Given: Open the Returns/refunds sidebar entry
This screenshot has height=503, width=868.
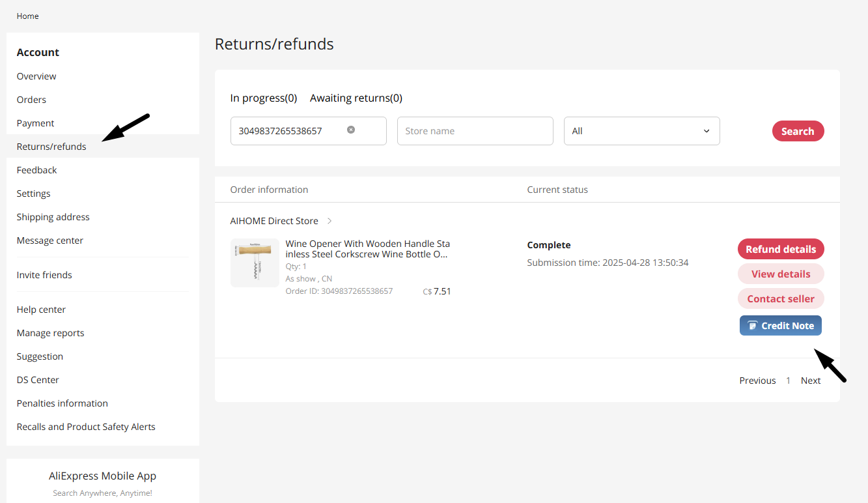Looking at the screenshot, I should click(51, 146).
